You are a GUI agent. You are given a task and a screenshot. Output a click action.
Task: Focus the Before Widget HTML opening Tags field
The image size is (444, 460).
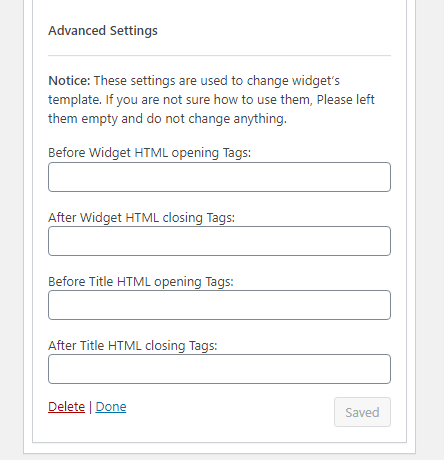click(219, 177)
